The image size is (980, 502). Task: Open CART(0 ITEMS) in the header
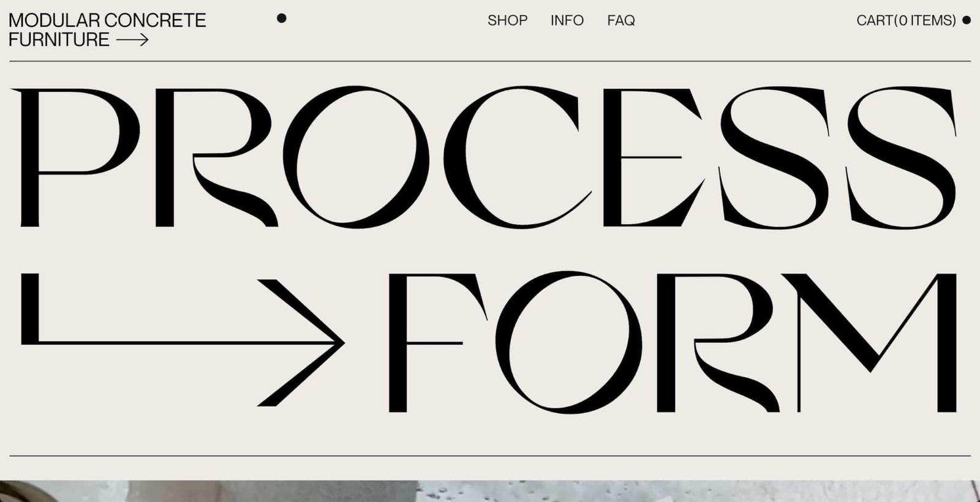(x=906, y=20)
